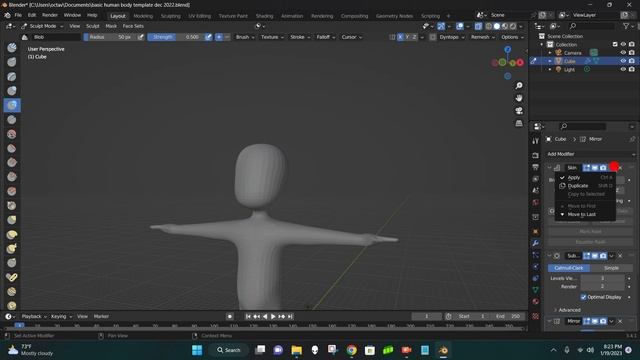Screen dimensions: 640x360
Task: Switch to the Sculpting workspace tab
Action: click(x=171, y=16)
